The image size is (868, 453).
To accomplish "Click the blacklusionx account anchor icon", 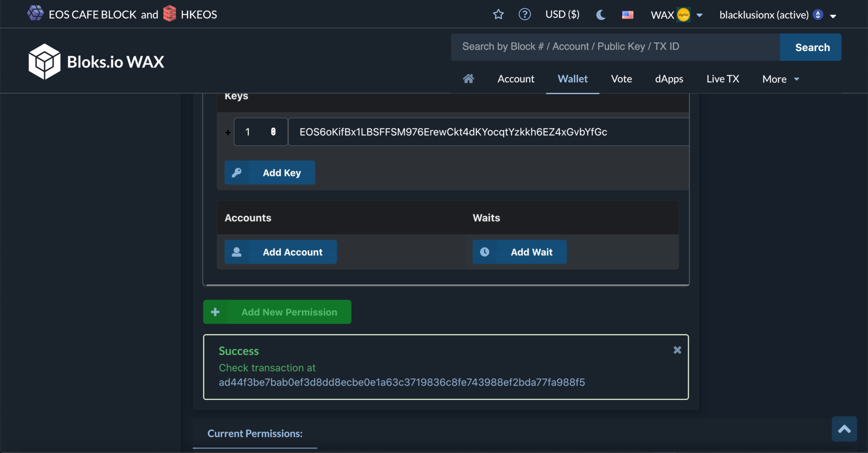I will point(818,15).
